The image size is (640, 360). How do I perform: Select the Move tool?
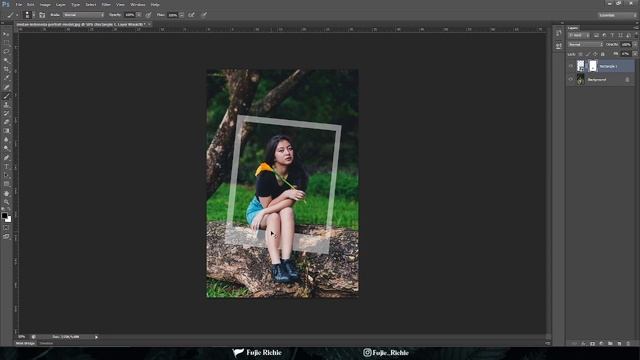click(x=6, y=34)
